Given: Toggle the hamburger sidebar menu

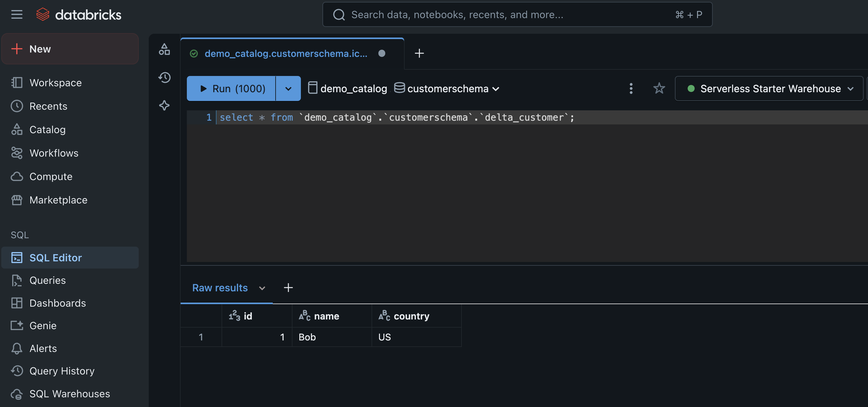Looking at the screenshot, I should (17, 14).
